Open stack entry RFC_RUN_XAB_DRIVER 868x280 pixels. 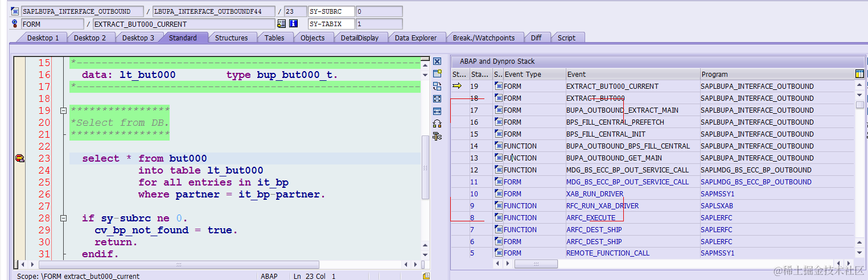click(x=602, y=205)
